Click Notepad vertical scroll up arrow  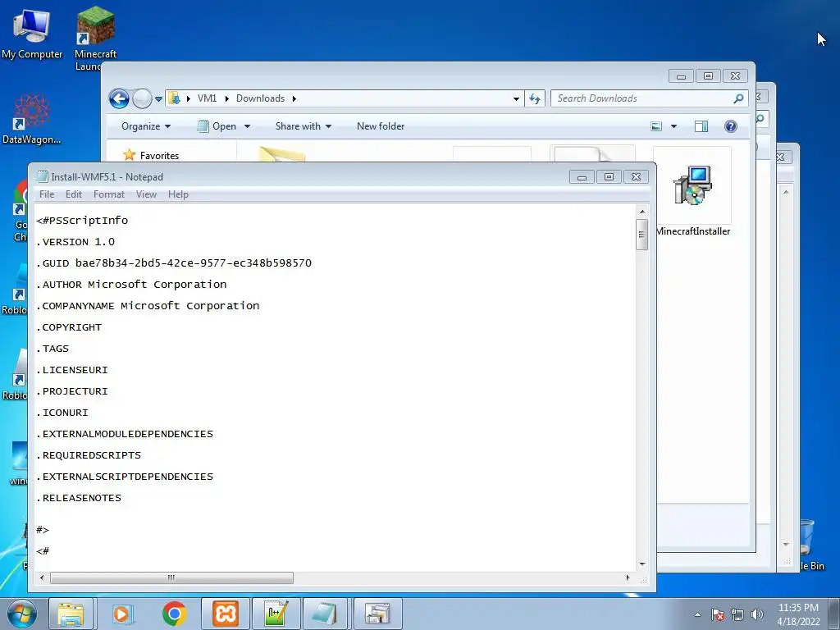pyautogui.click(x=641, y=212)
